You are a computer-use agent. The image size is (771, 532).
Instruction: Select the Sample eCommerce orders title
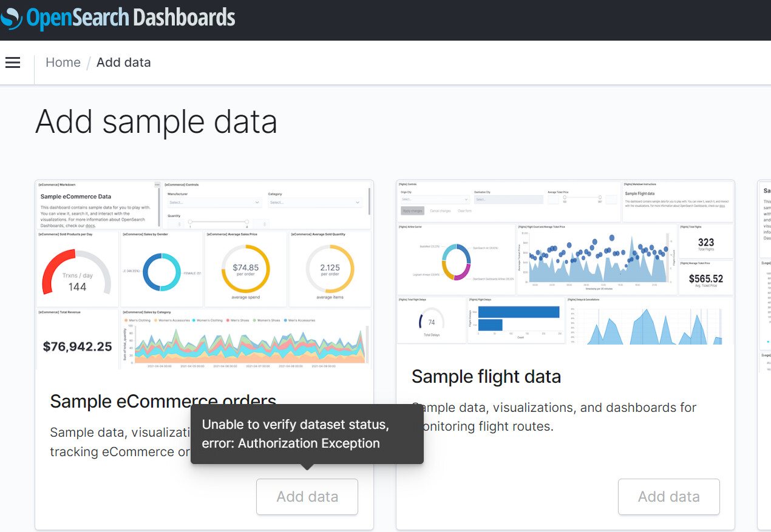(x=163, y=401)
